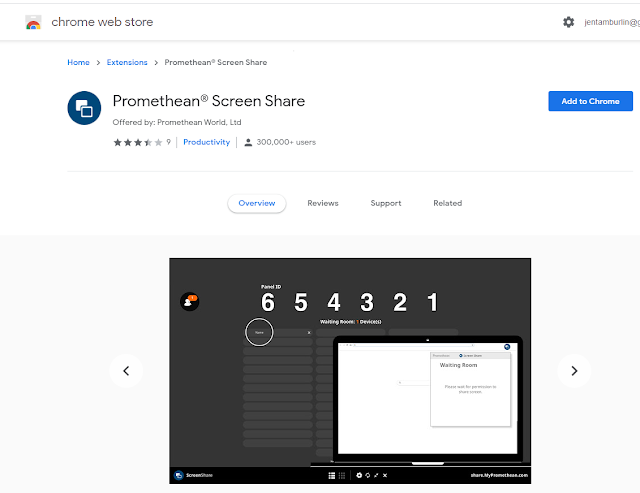Open the Support tab
640x493 pixels.
[386, 203]
